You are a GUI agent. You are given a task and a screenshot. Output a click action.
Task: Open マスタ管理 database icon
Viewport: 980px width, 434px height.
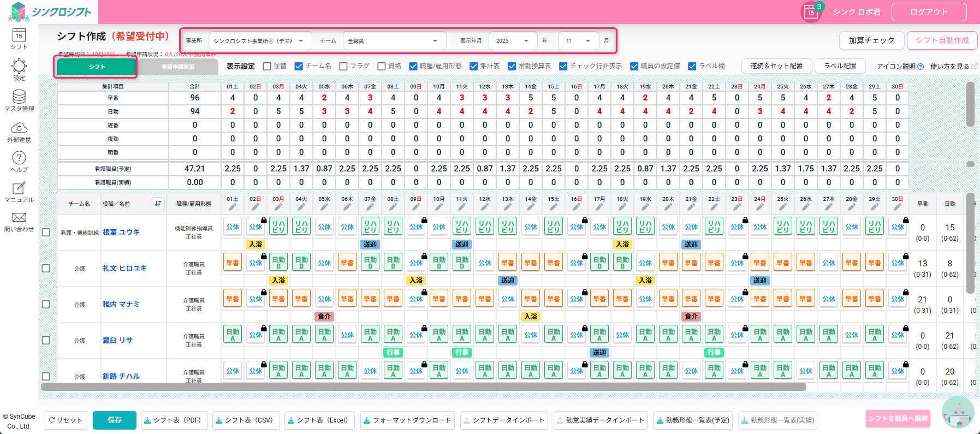19,97
